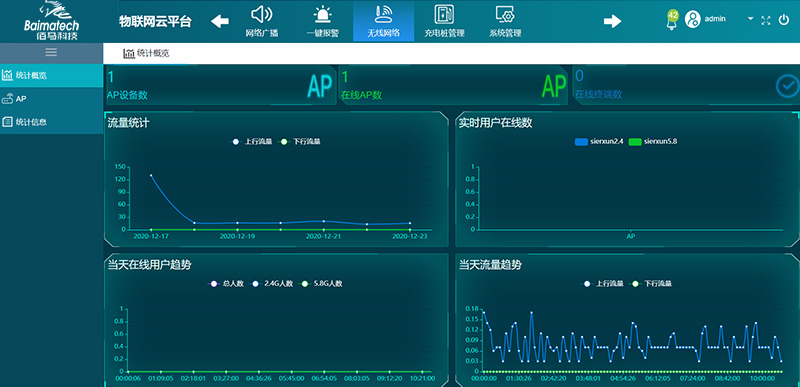Open the 网络广播 speaker icon
The height and width of the screenshot is (387, 800).
pos(262,14)
